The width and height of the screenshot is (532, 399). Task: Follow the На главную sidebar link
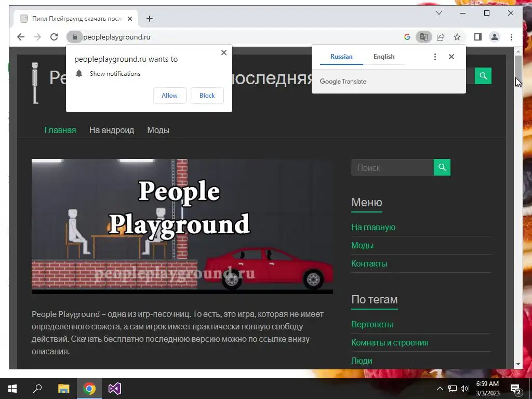[x=373, y=227]
